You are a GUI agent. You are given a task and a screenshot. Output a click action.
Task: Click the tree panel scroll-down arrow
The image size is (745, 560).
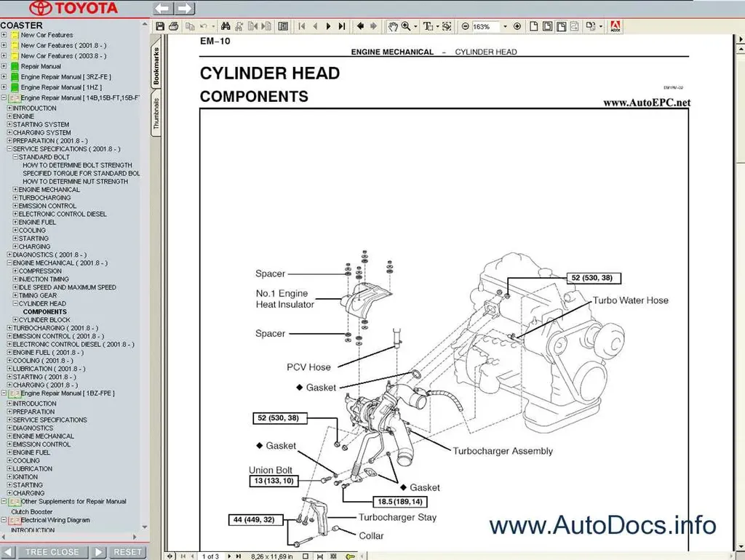(145, 527)
